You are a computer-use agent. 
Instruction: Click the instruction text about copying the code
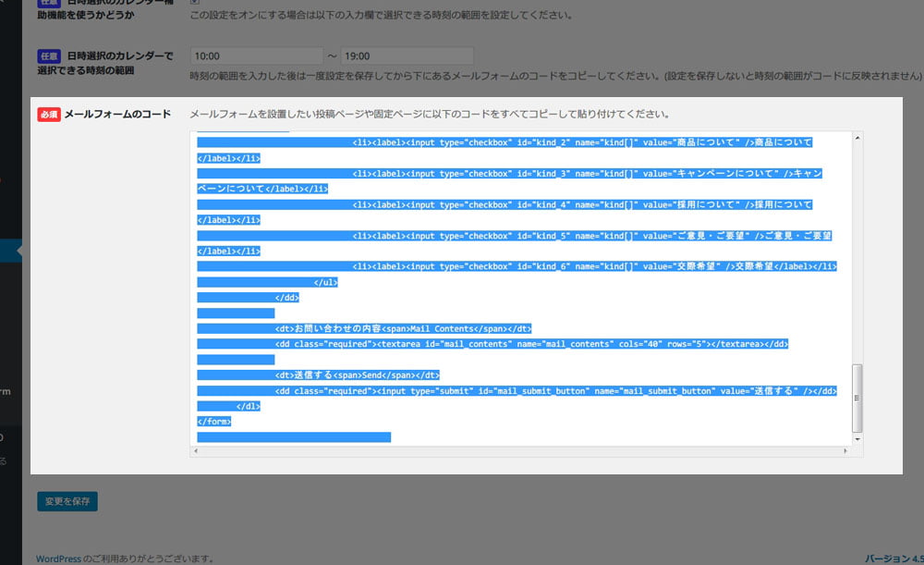point(430,115)
